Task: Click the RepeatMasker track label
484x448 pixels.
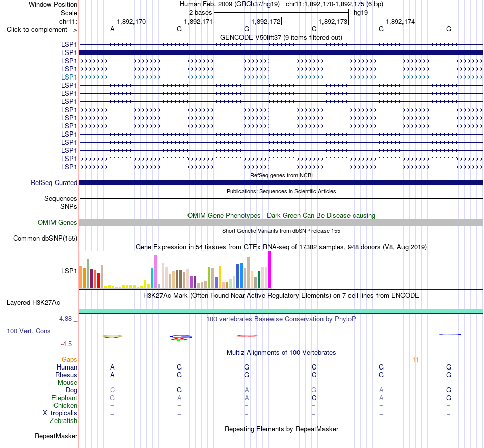Action: [56, 436]
